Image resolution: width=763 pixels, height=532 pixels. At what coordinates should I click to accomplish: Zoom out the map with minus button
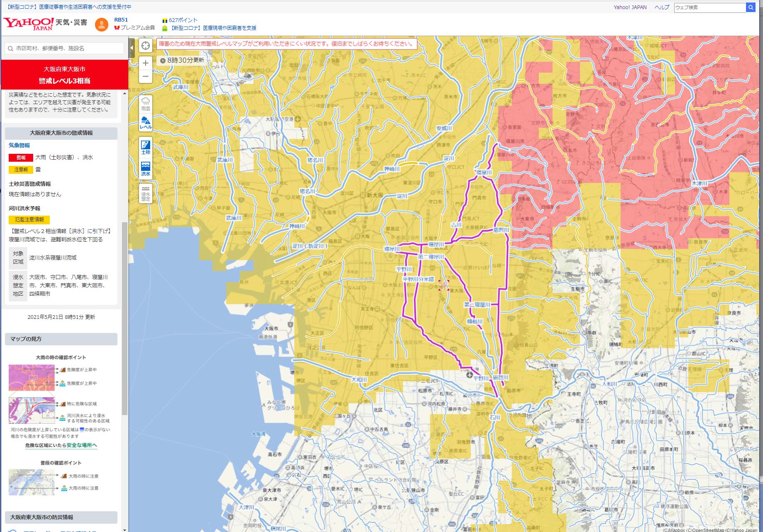pyautogui.click(x=145, y=76)
